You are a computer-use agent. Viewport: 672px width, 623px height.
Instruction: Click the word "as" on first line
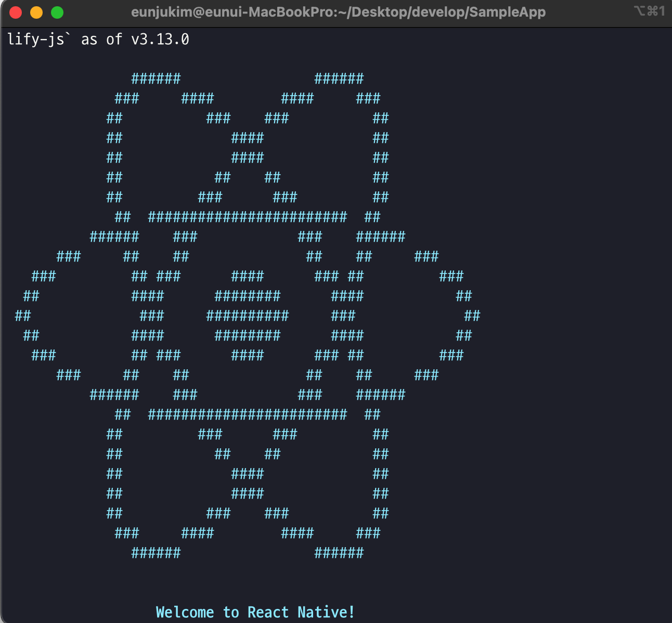click(89, 40)
